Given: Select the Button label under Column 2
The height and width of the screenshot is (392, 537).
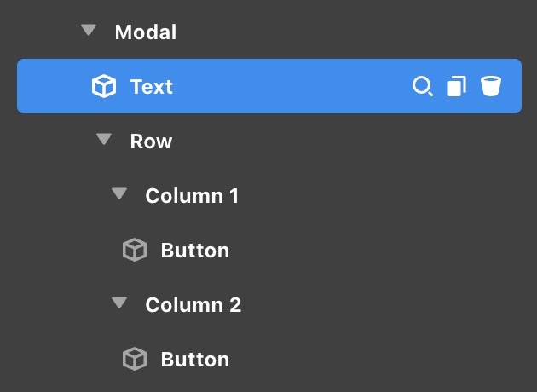Looking at the screenshot, I should coord(194,360).
